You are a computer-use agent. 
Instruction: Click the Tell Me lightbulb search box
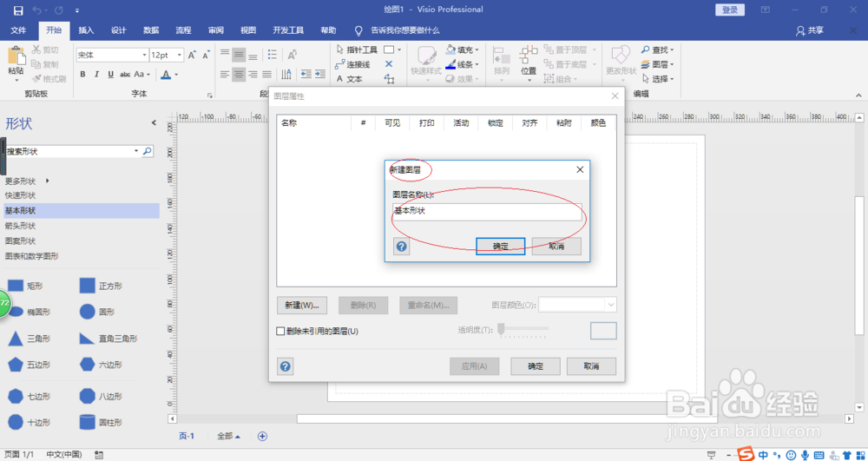point(397,30)
